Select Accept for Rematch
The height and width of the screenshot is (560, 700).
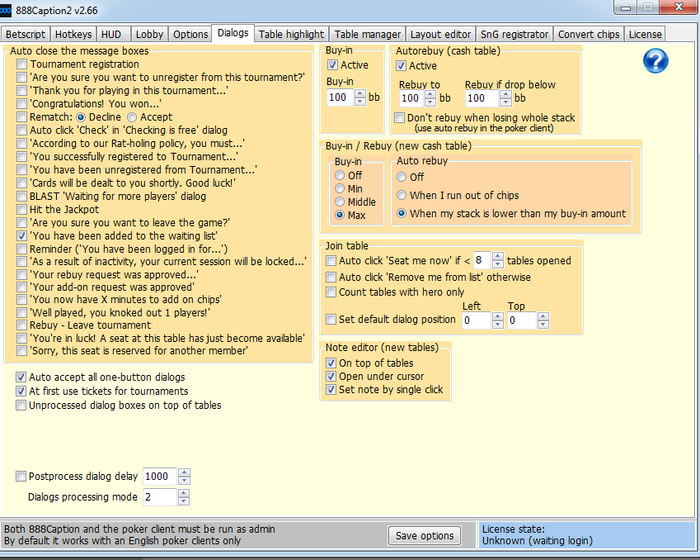coord(132,117)
